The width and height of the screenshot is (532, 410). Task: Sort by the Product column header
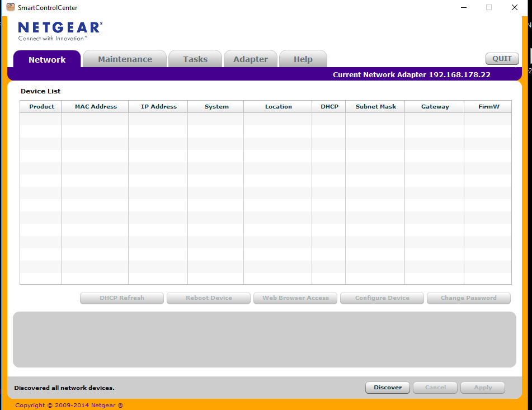click(x=41, y=106)
